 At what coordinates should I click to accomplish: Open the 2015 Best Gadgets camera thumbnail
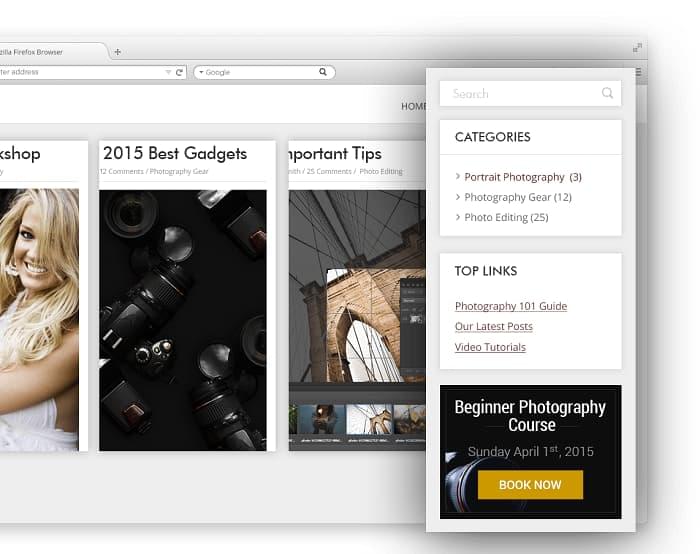click(183, 320)
